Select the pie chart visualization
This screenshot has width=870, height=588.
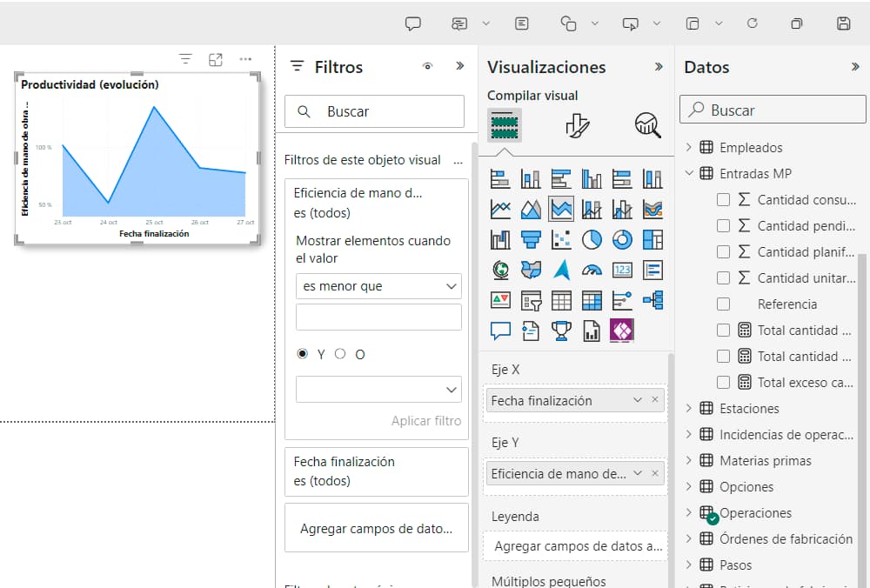(x=592, y=239)
